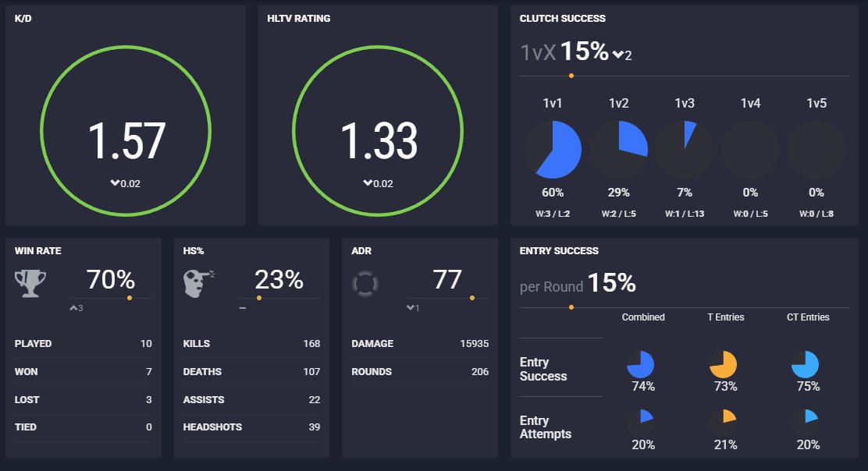Click the Entry Attempts row label

[546, 427]
